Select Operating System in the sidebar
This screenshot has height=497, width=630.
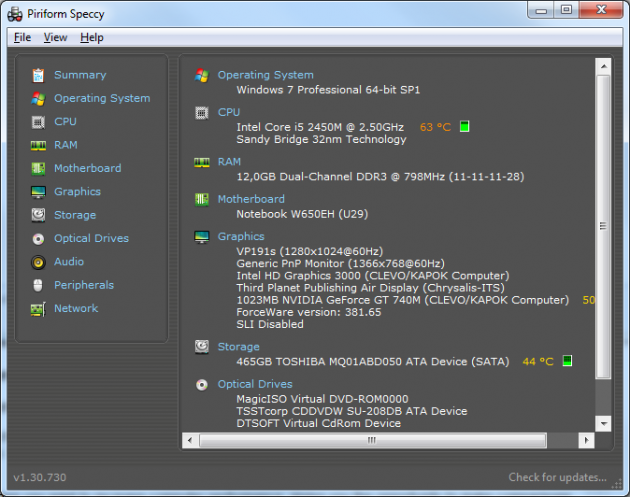(102, 98)
